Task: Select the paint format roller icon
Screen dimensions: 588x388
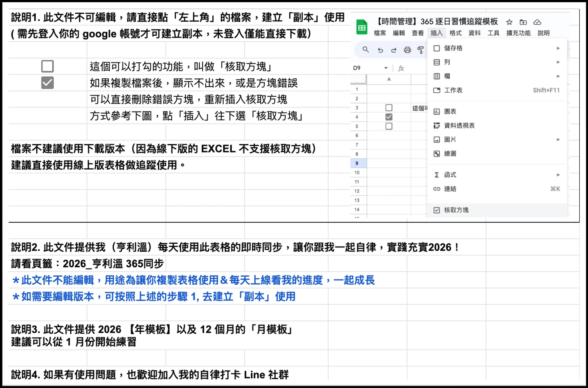Action: point(420,50)
